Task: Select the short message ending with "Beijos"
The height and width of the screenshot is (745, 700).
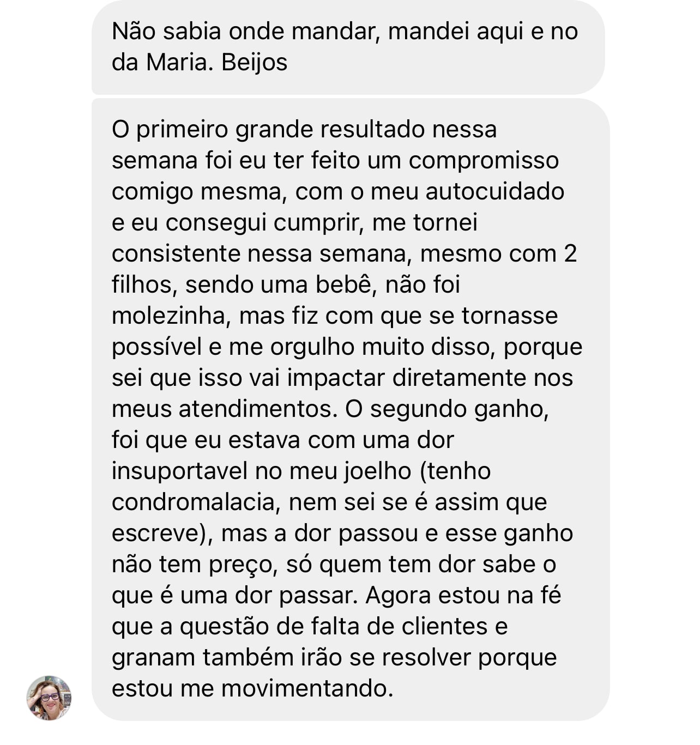Action: (348, 47)
